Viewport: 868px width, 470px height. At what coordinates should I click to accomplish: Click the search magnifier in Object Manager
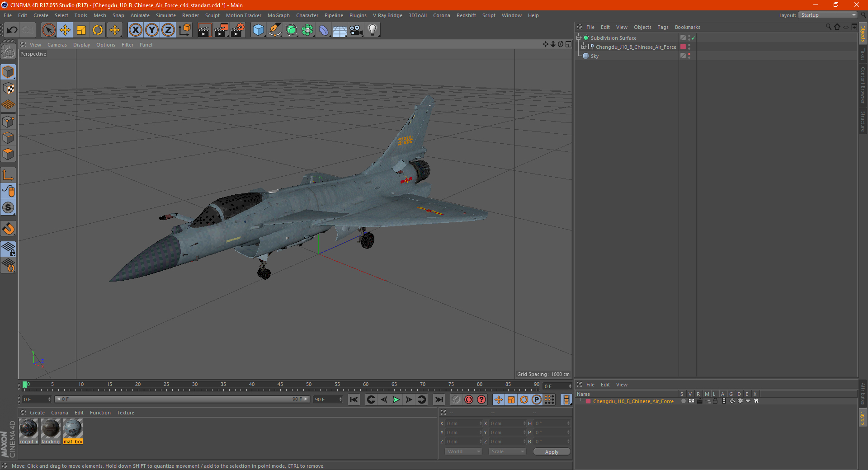click(828, 27)
